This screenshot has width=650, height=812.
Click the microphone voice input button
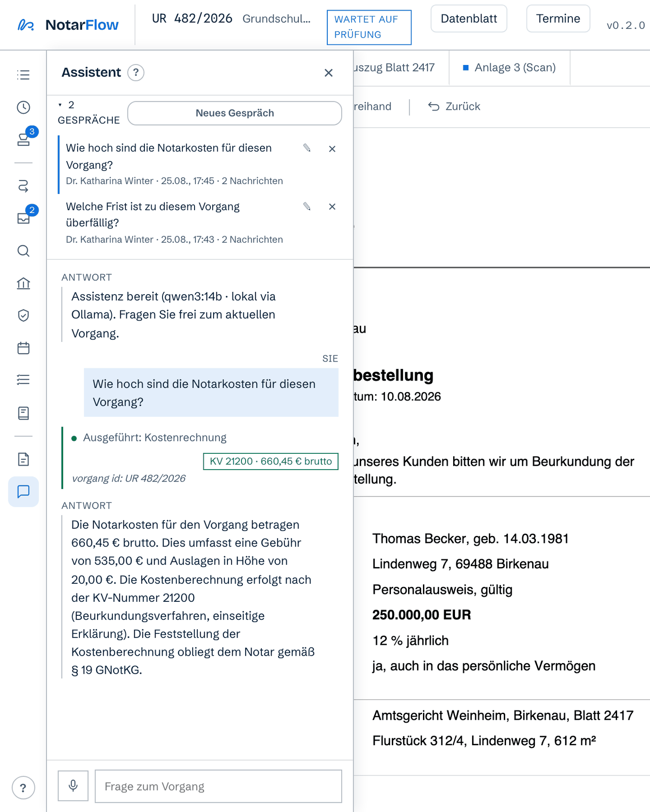click(73, 786)
